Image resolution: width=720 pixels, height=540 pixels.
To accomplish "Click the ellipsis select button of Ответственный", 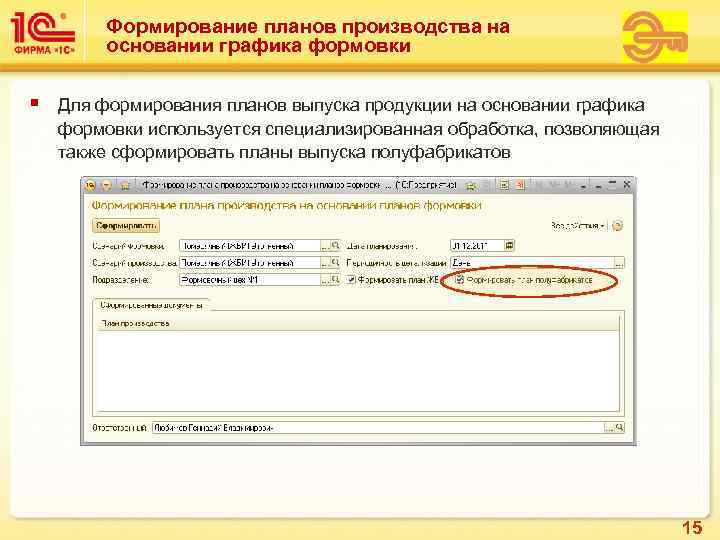I will point(608,428).
